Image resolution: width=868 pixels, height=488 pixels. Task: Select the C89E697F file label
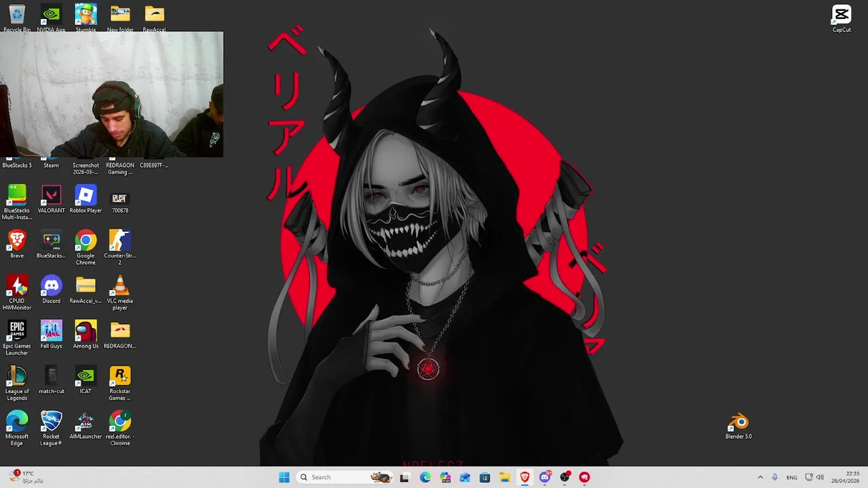pyautogui.click(x=154, y=165)
